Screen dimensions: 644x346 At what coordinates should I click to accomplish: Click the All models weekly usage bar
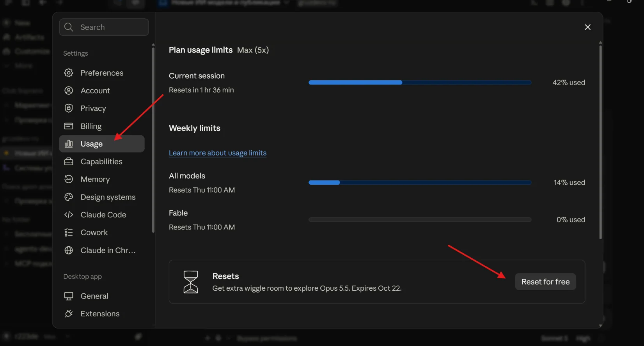click(420, 182)
